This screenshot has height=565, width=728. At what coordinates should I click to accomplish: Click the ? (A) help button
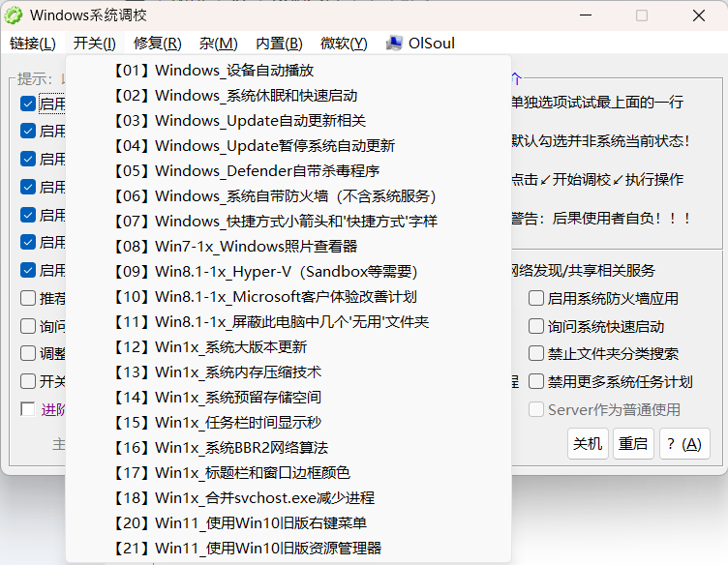click(684, 443)
